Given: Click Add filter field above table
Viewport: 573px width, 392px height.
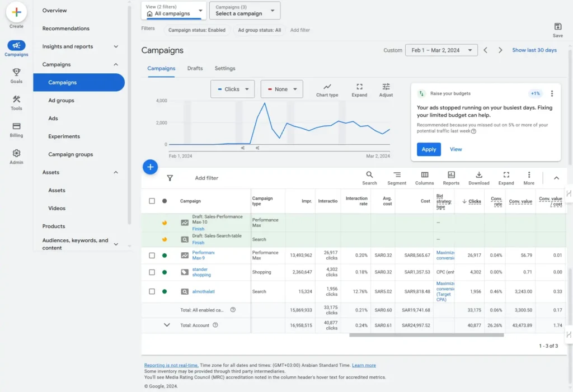Looking at the screenshot, I should (x=206, y=178).
